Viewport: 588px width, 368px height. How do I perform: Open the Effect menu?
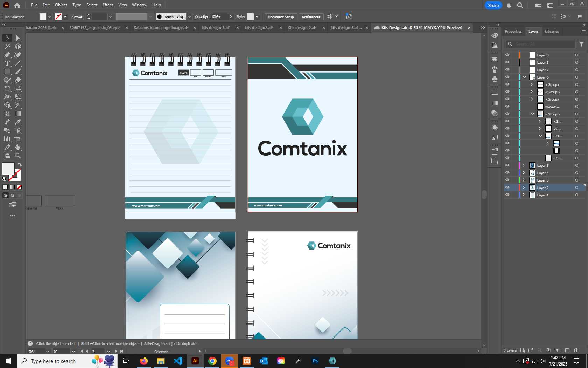point(108,5)
